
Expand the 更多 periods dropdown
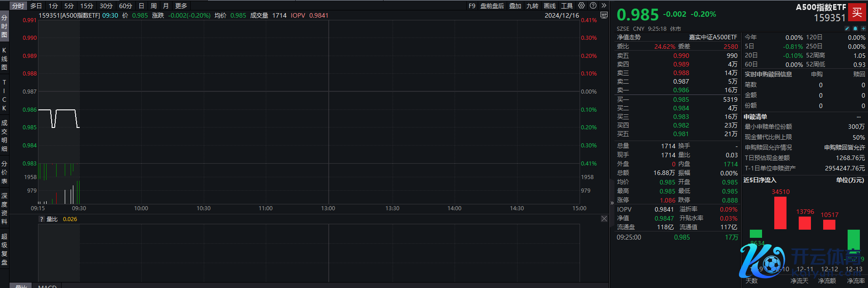(x=181, y=6)
